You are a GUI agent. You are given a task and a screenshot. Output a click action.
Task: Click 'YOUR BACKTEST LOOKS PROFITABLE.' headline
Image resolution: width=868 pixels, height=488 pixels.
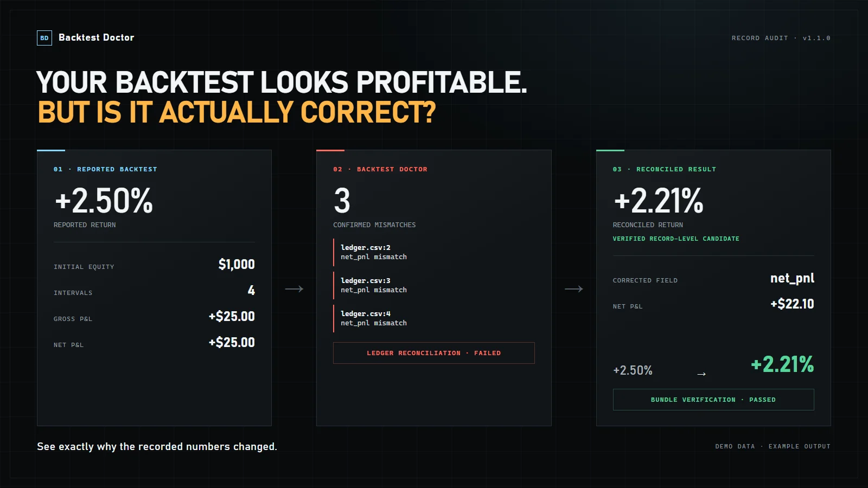[x=282, y=82]
